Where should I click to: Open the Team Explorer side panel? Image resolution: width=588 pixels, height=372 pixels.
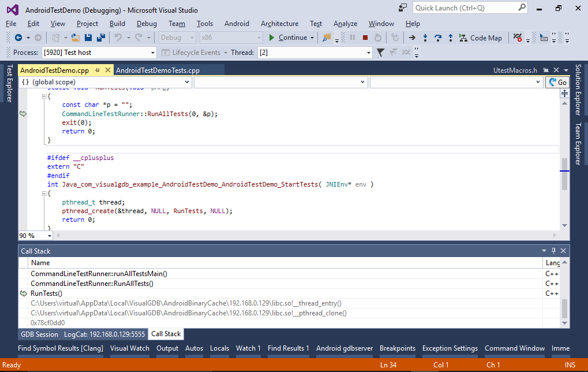tap(578, 144)
